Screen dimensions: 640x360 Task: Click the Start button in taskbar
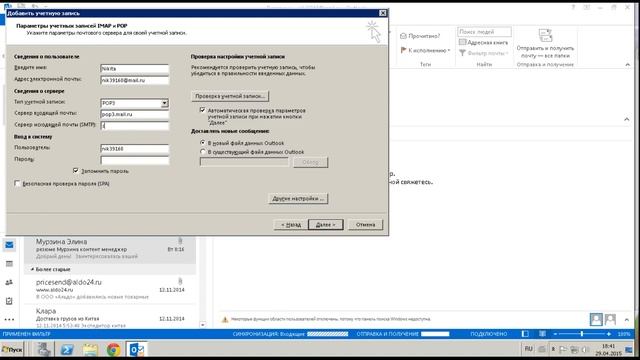coord(12,350)
